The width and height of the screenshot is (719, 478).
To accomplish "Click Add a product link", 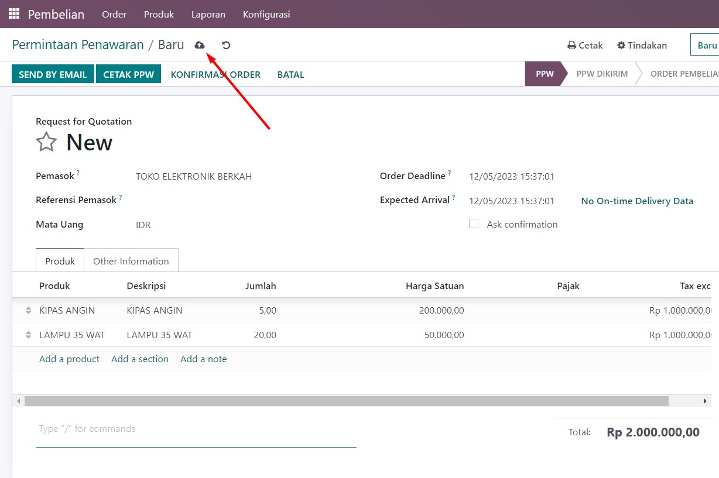I will click(69, 359).
